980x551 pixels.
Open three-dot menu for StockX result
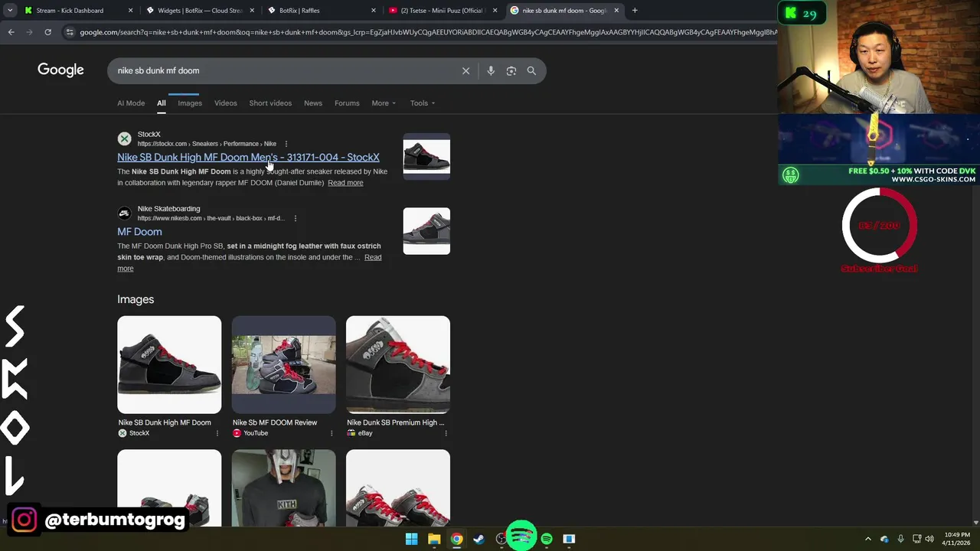pyautogui.click(x=286, y=144)
